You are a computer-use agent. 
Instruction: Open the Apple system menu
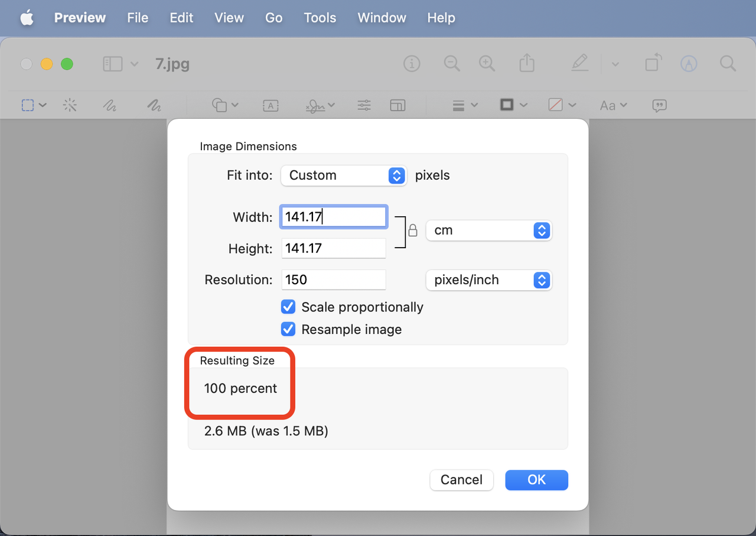[x=27, y=18]
